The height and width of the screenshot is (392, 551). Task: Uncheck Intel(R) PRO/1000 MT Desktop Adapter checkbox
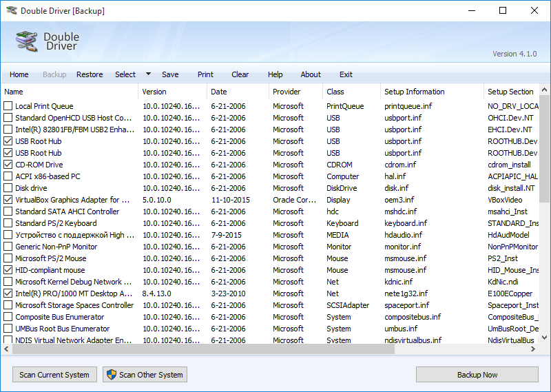pyautogui.click(x=8, y=293)
